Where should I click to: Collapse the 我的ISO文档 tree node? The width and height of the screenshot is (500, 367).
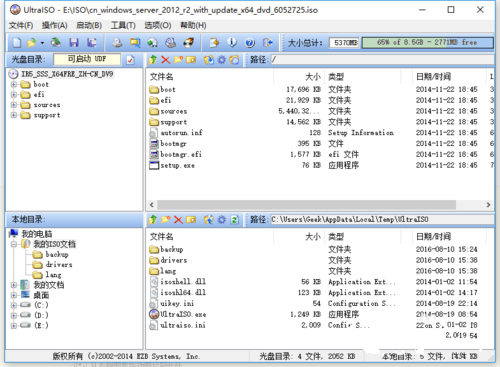[x=14, y=244]
